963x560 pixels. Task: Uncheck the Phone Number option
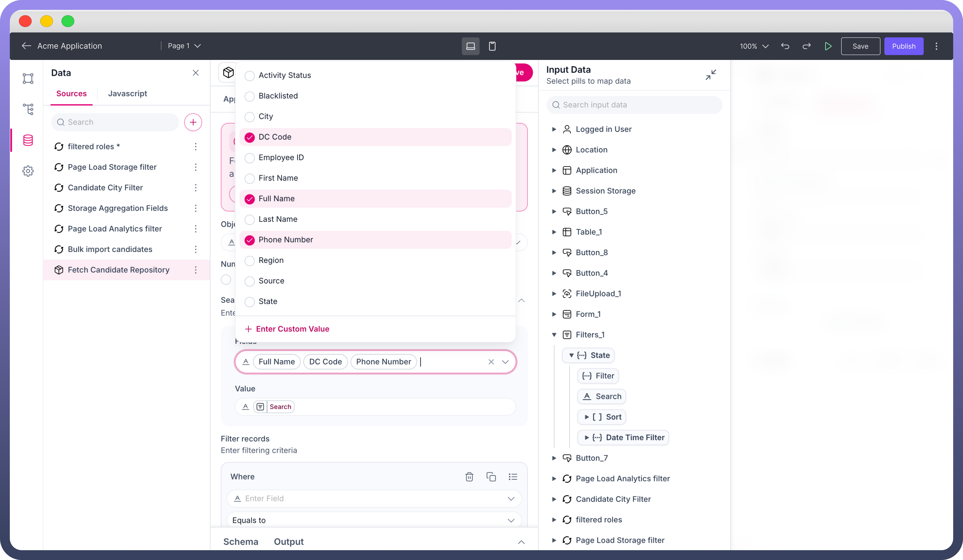(x=250, y=240)
